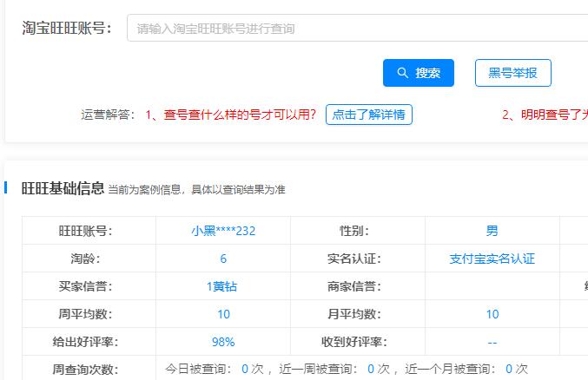This screenshot has width=588, height=380.
Task: Click the 收到好评率 value --
Action: (492, 343)
